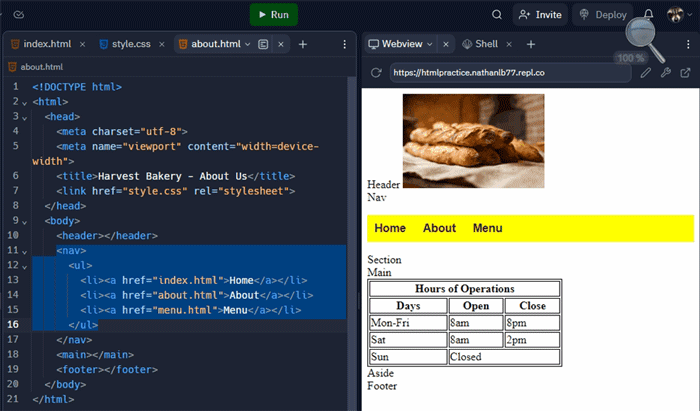Click the footer tag on line 19
This screenshot has width=700, height=411.
click(107, 369)
